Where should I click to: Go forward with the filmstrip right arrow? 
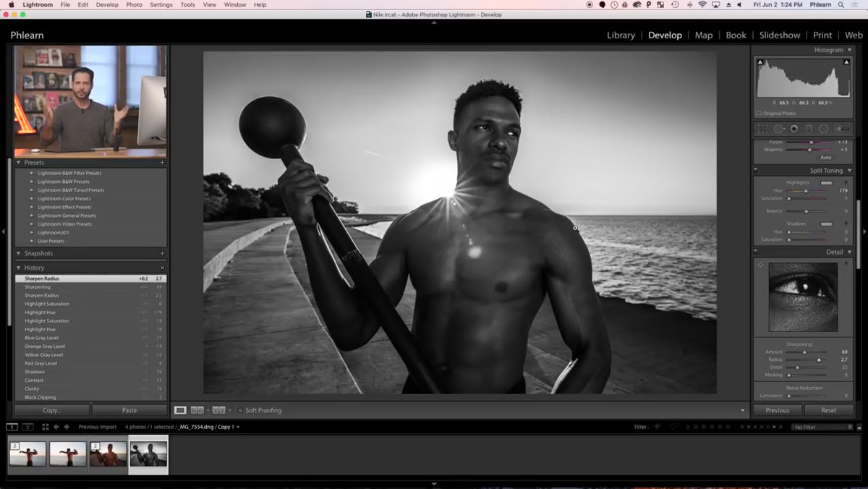[67, 427]
